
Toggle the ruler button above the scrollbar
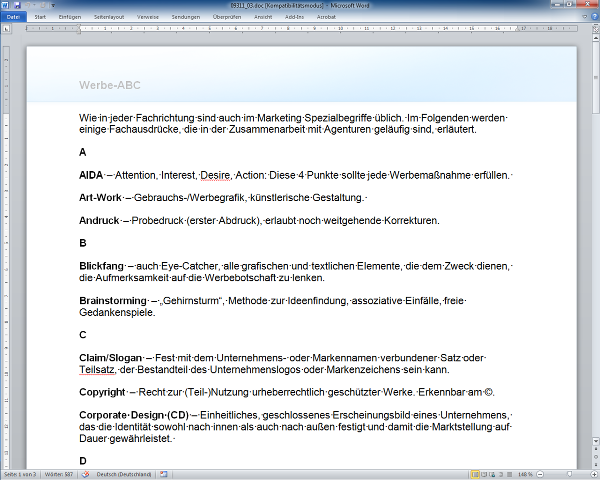click(593, 28)
